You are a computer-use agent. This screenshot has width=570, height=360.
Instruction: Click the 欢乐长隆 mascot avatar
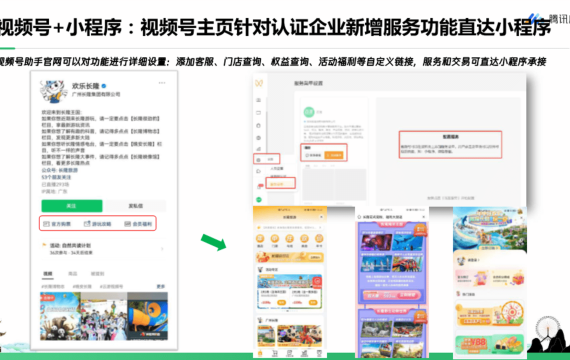[x=54, y=91]
